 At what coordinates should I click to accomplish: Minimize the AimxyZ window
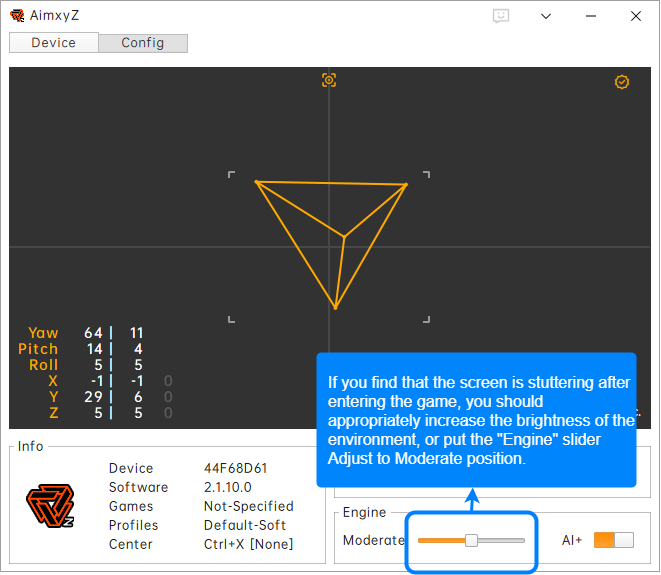point(590,16)
